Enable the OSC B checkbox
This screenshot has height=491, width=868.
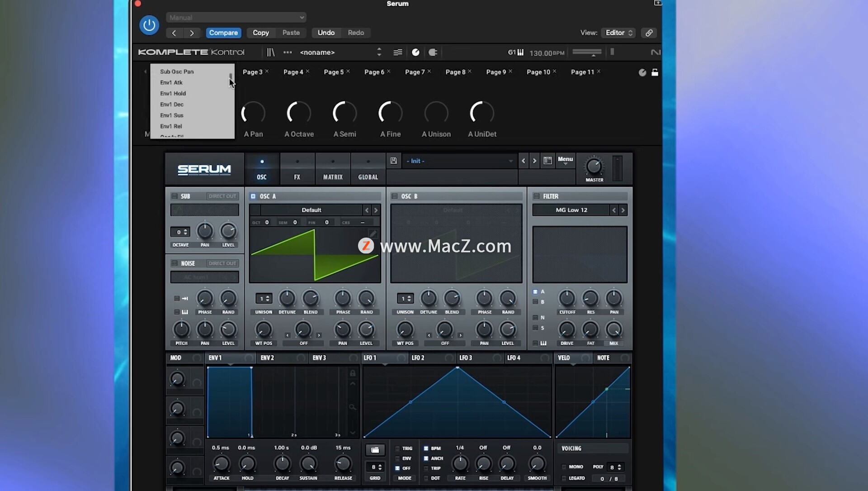tap(395, 196)
